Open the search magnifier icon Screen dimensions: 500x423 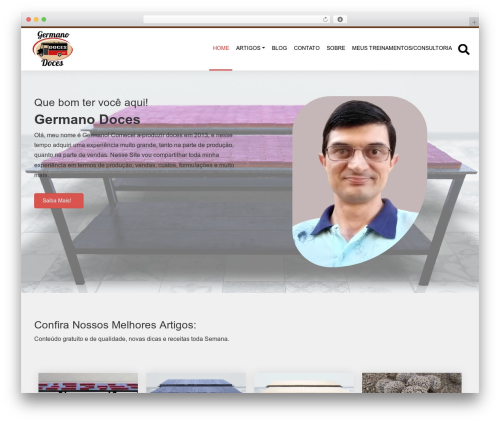tap(463, 49)
